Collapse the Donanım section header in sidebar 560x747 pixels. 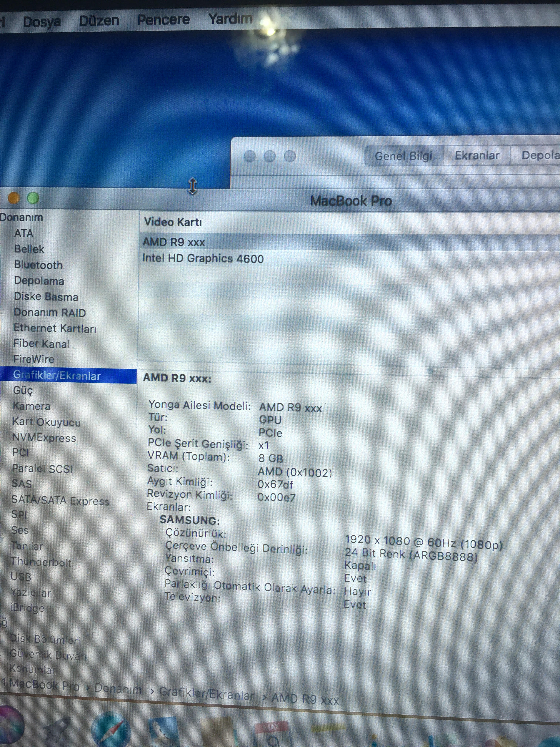coord(21,217)
